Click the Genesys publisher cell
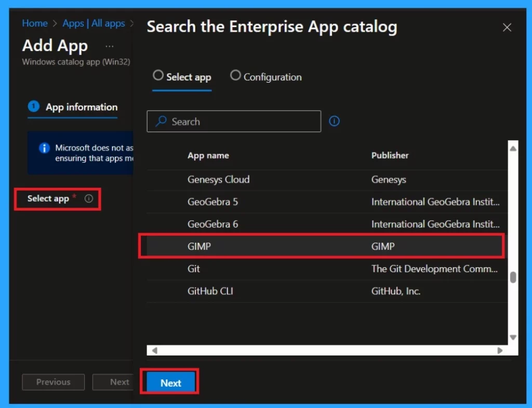 (389, 179)
